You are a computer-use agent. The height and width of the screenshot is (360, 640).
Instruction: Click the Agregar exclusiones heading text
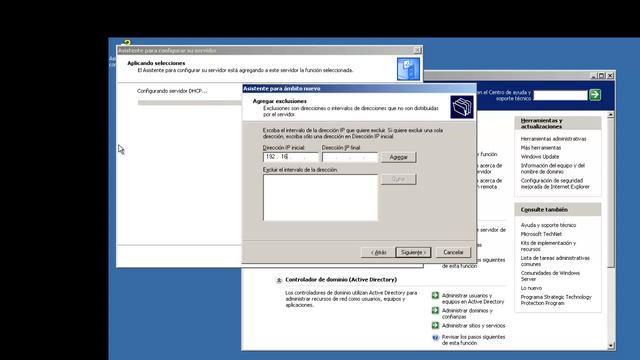(x=280, y=101)
